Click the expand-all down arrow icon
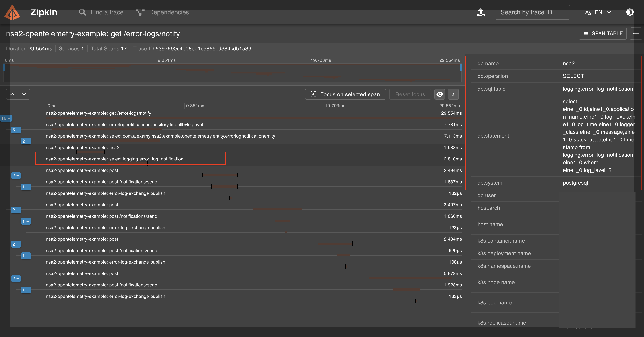644x337 pixels. pyautogui.click(x=24, y=94)
